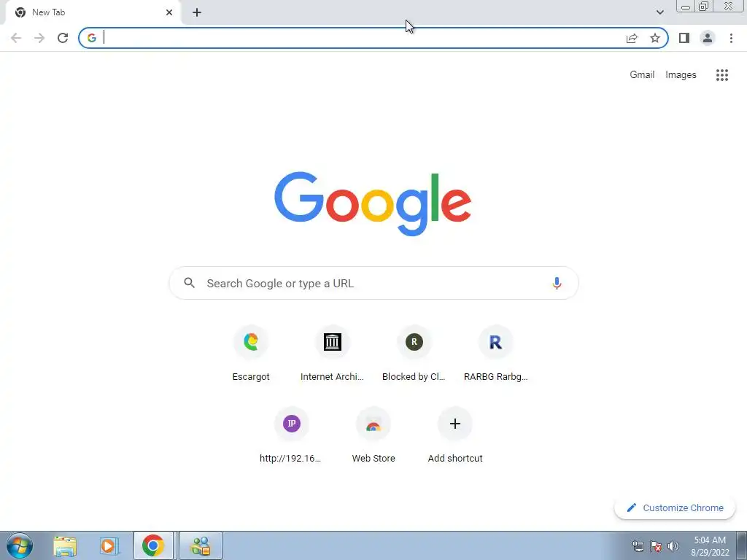The image size is (747, 560).
Task: Open the http://192.16... shortcut
Action: [291, 435]
